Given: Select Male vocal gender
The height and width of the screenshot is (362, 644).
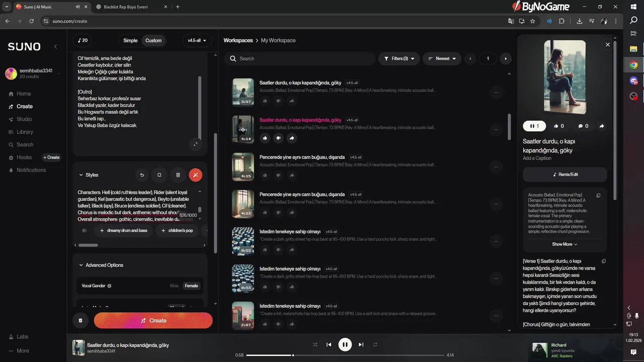Looking at the screenshot, I should pyautogui.click(x=174, y=286).
